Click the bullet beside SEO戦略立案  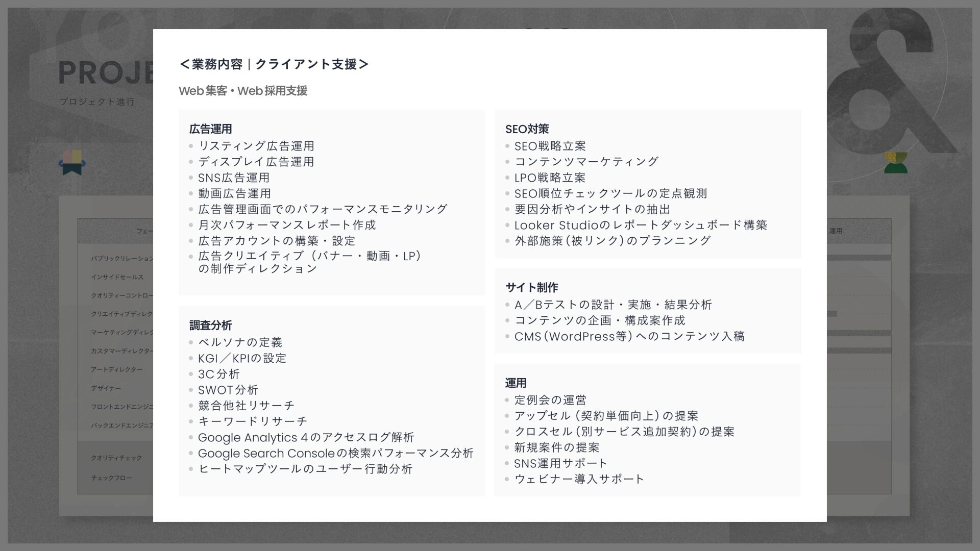[x=507, y=146]
